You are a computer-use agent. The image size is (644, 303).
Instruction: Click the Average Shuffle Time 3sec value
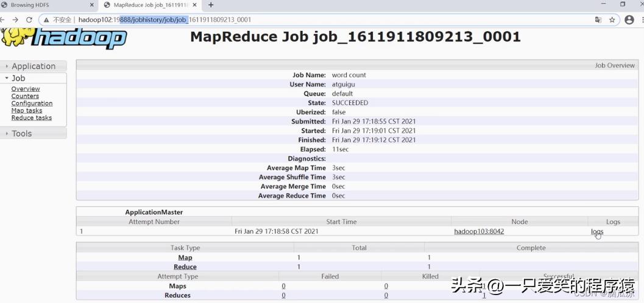[338, 177]
